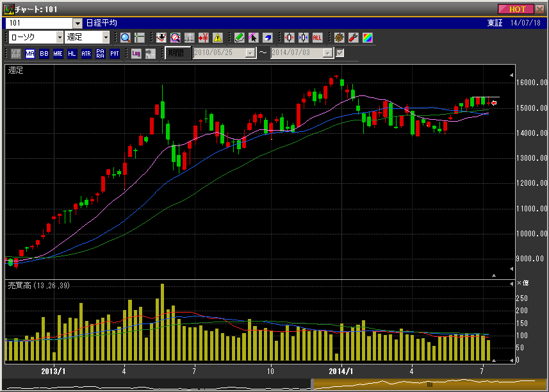Click the 週足 label inside chart
The height and width of the screenshot is (392, 549).
(x=16, y=70)
